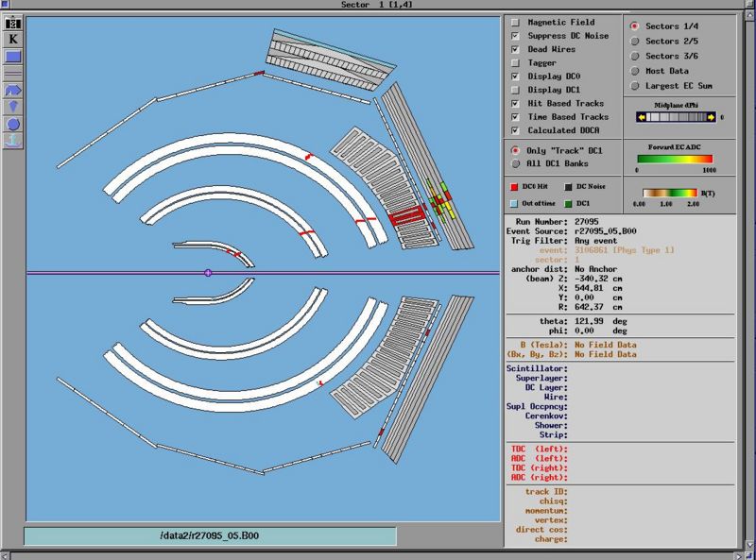Select the blue diamond pointer tool
This screenshot has height=560, width=756.
pyautogui.click(x=13, y=107)
